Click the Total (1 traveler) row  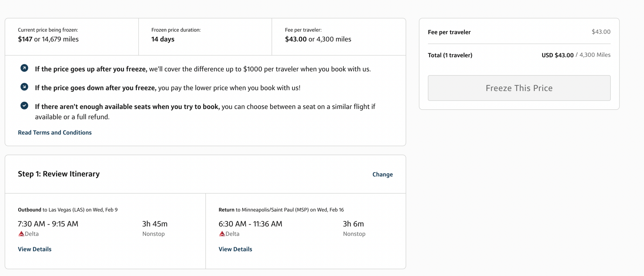450,55
